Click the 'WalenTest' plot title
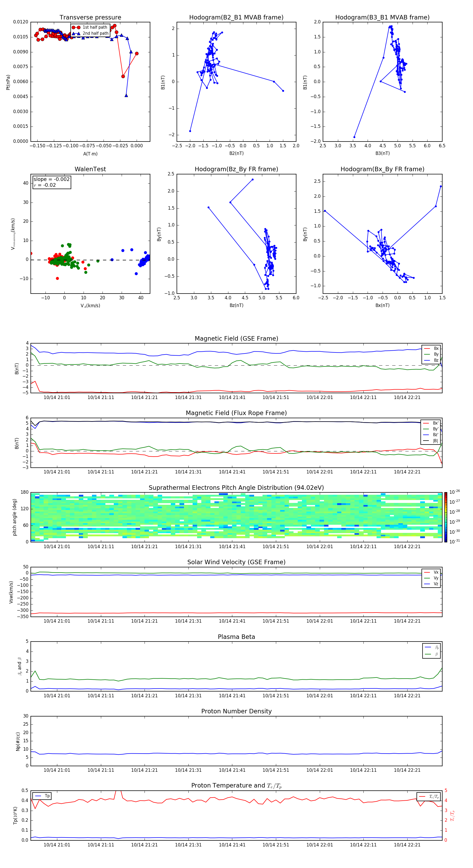The height and width of the screenshot is (868, 473). click(90, 169)
